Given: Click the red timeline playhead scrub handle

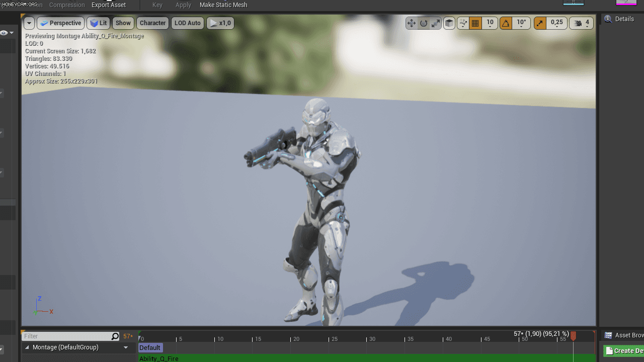Looking at the screenshot, I should tap(573, 336).
